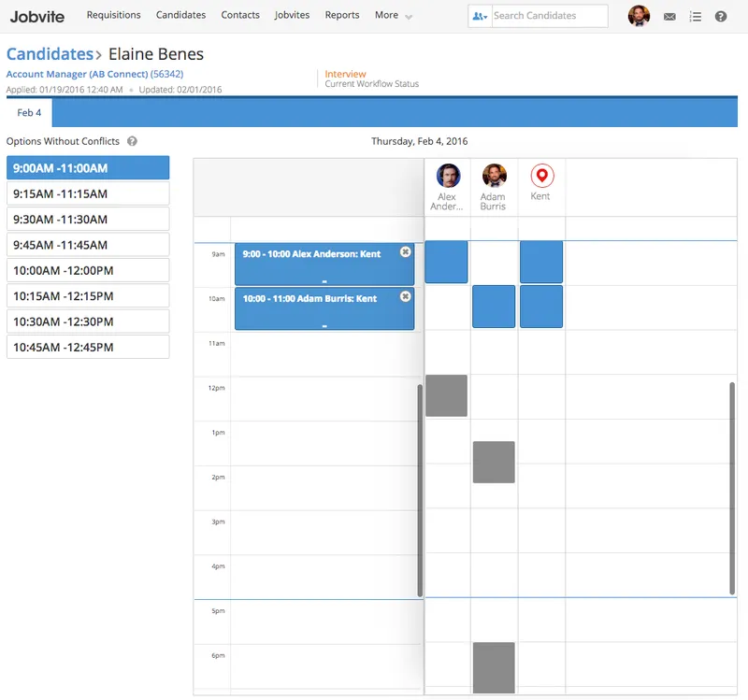Image resolution: width=748 pixels, height=700 pixels.
Task: Open the Reports menu
Action: click(342, 15)
